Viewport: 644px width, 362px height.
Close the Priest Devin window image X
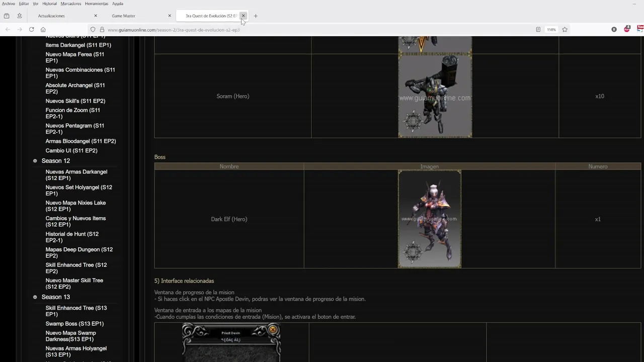[273, 330]
